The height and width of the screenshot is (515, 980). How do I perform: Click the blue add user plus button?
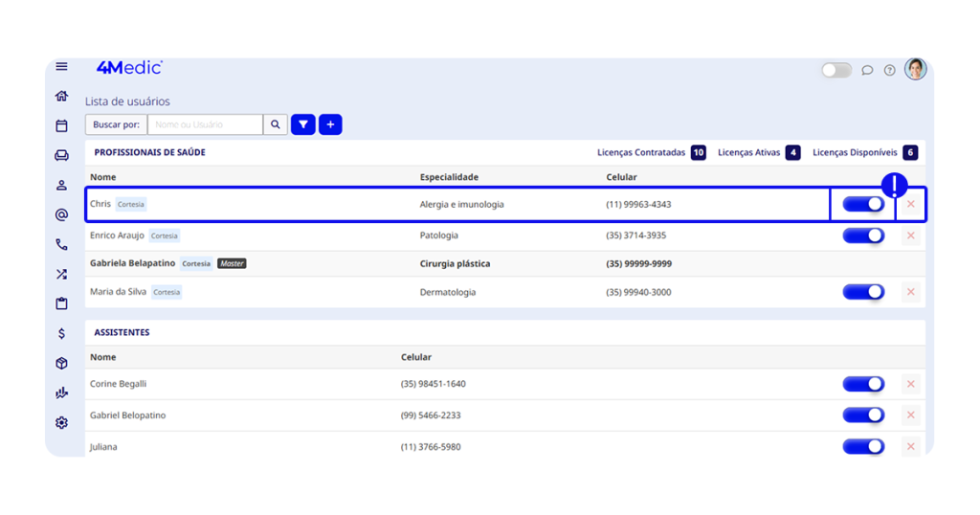tap(330, 124)
